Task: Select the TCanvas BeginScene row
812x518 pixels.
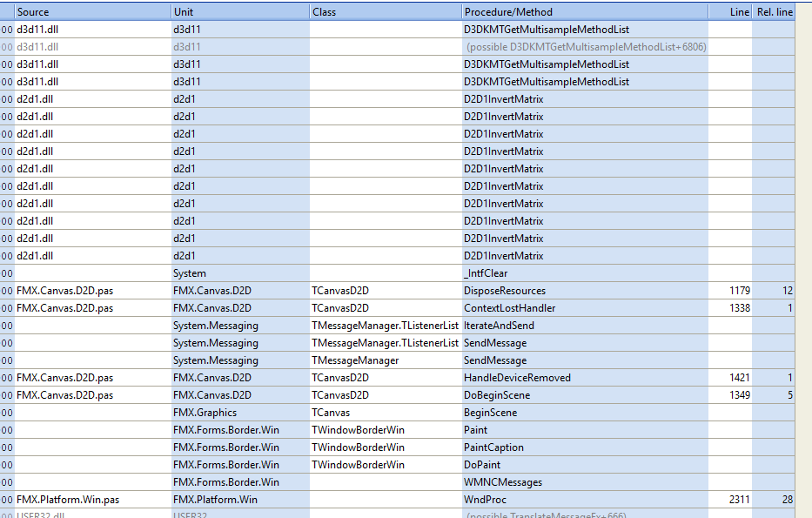Action: [397, 413]
